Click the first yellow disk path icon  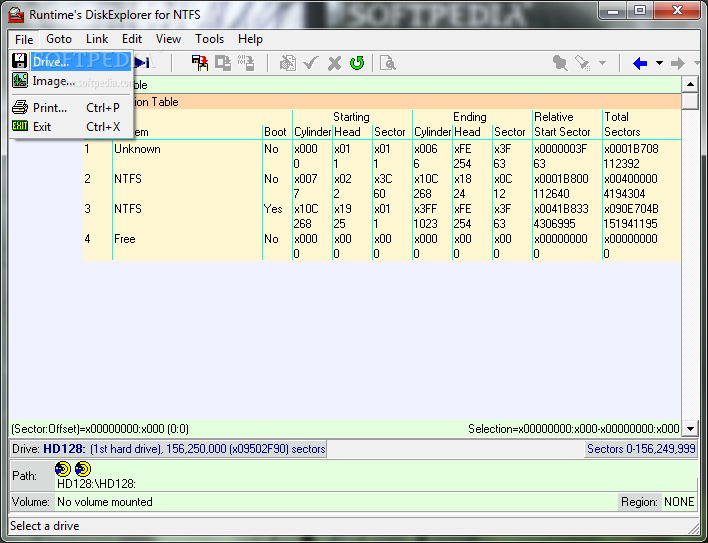(x=63, y=469)
